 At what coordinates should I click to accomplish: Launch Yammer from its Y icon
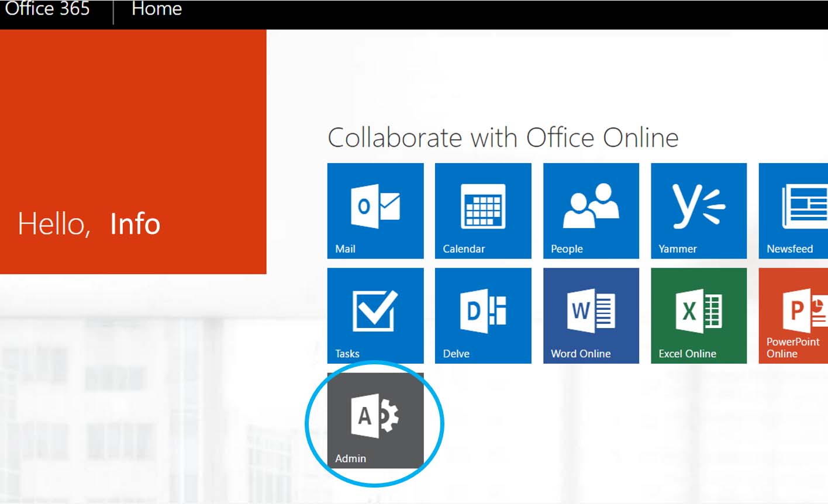[x=698, y=206]
